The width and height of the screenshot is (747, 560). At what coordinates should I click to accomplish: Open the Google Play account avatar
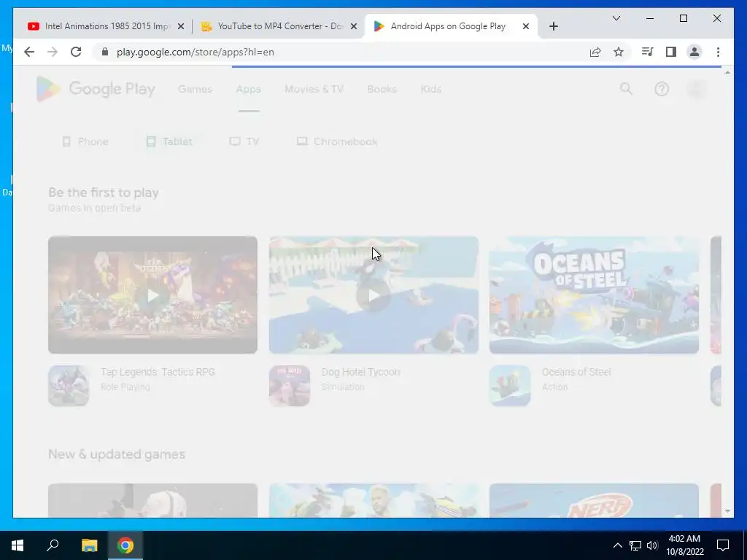[697, 89]
